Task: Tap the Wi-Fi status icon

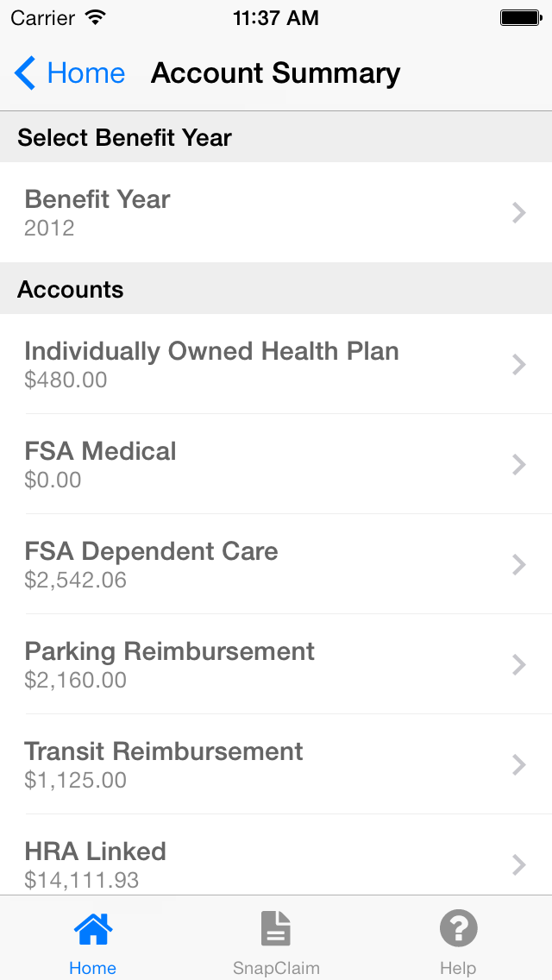Action: pos(96,17)
